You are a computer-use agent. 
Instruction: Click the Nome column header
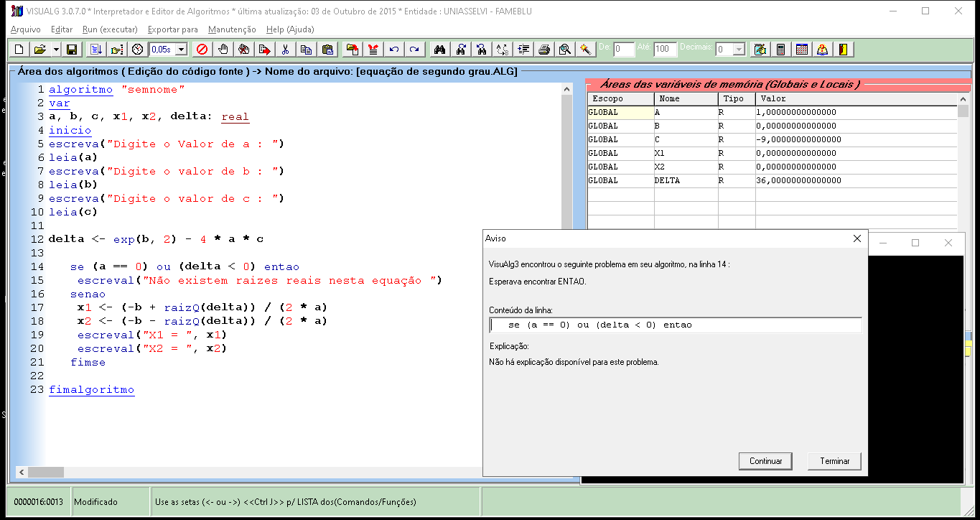pyautogui.click(x=686, y=98)
